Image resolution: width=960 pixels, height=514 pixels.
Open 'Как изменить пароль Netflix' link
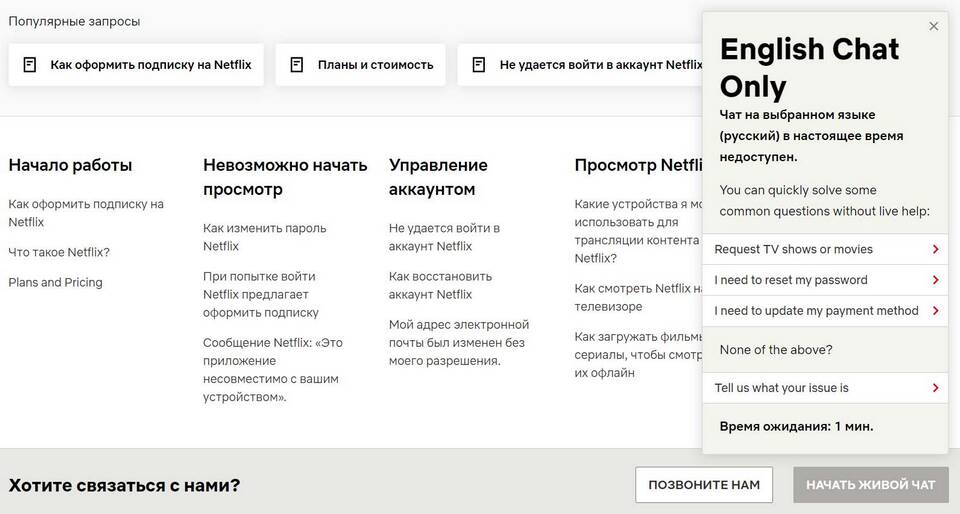tap(264, 237)
